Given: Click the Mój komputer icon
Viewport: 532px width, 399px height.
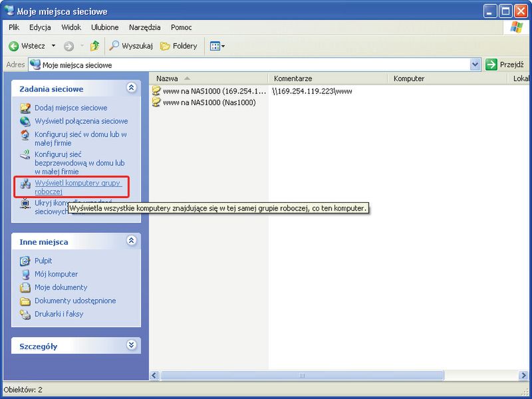Looking at the screenshot, I should pyautogui.click(x=25, y=274).
